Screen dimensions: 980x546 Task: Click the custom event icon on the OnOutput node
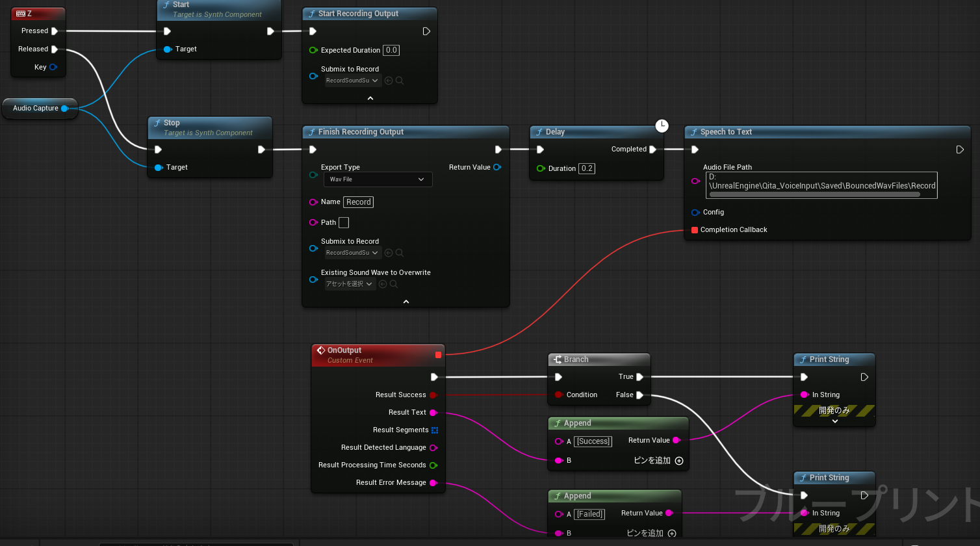(322, 350)
